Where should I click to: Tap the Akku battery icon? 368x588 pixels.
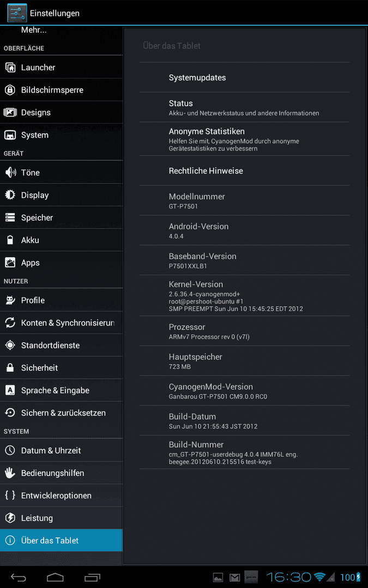[10, 240]
